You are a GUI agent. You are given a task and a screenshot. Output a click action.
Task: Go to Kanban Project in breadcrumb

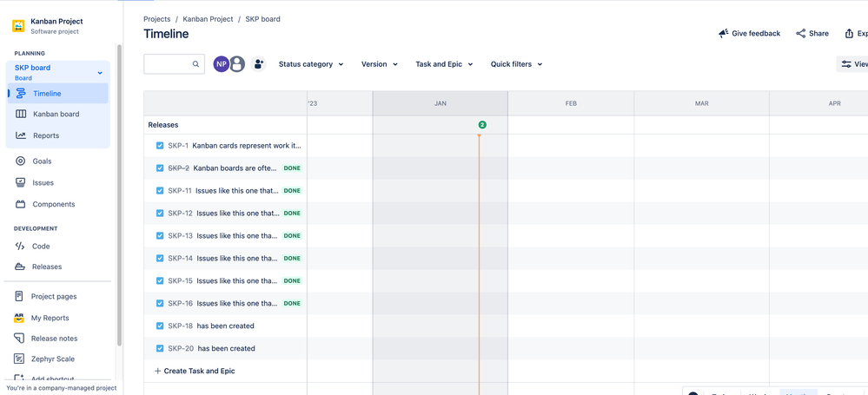pos(209,19)
